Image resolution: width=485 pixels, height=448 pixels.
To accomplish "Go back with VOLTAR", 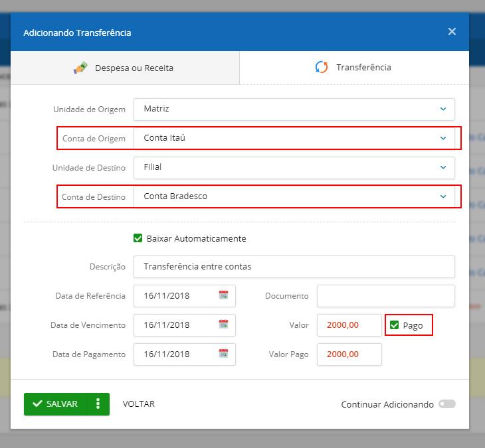I will point(139,404).
